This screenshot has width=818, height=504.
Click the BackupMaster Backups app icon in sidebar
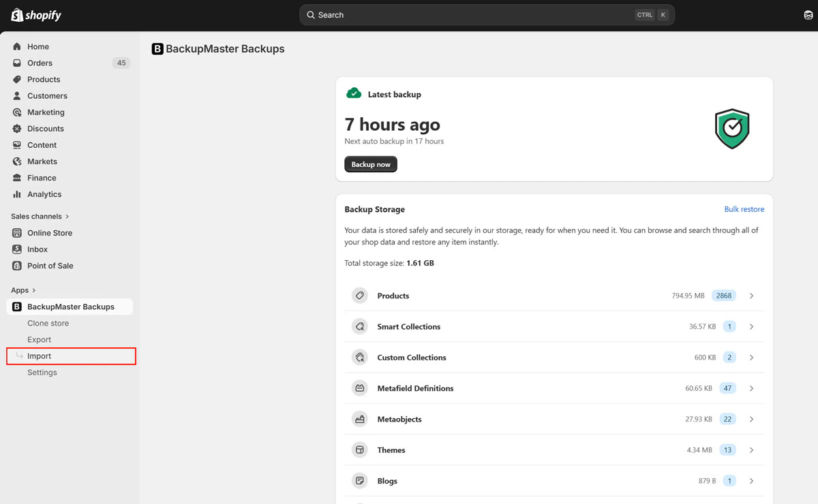click(x=16, y=306)
